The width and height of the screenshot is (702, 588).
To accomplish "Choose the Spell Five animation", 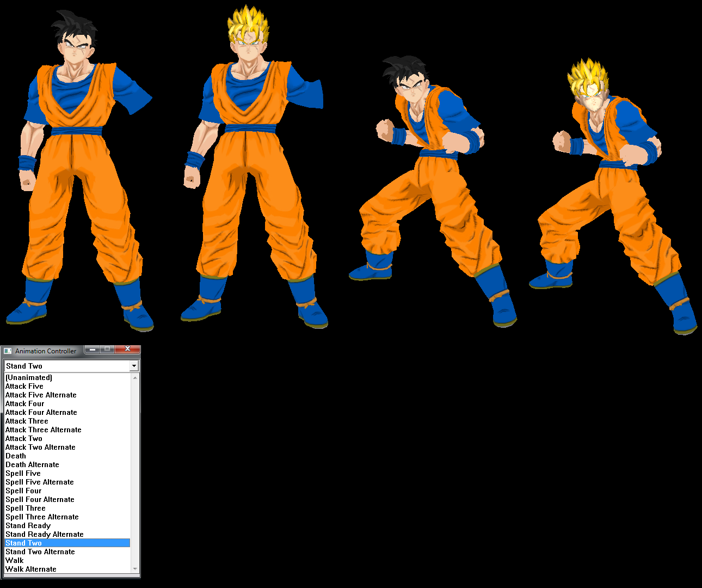I will (x=67, y=473).
